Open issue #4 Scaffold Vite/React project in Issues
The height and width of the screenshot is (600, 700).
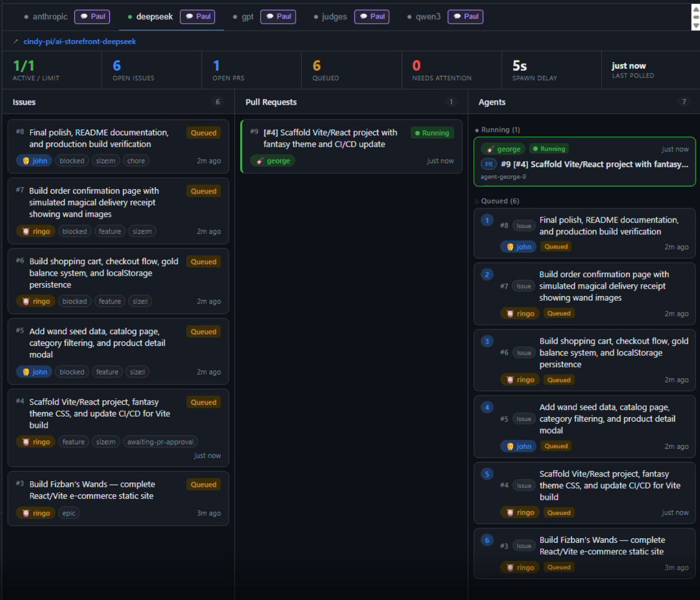[x=118, y=427]
